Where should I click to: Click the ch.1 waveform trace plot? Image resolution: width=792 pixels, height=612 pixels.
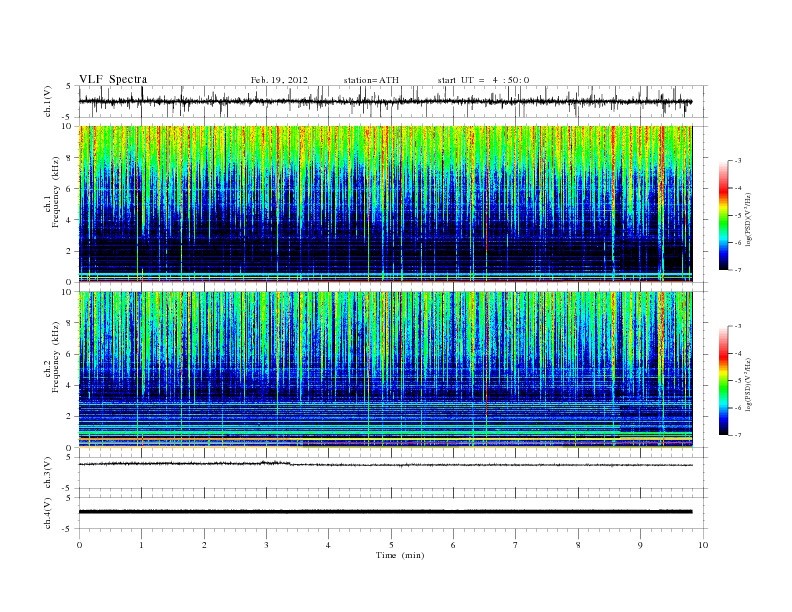[393, 101]
